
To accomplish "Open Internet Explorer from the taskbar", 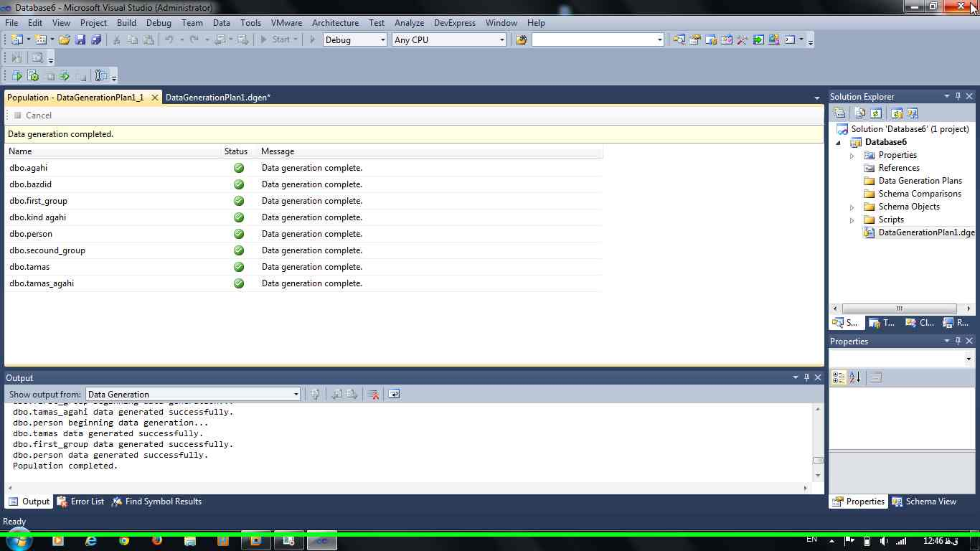I will pyautogui.click(x=91, y=541).
